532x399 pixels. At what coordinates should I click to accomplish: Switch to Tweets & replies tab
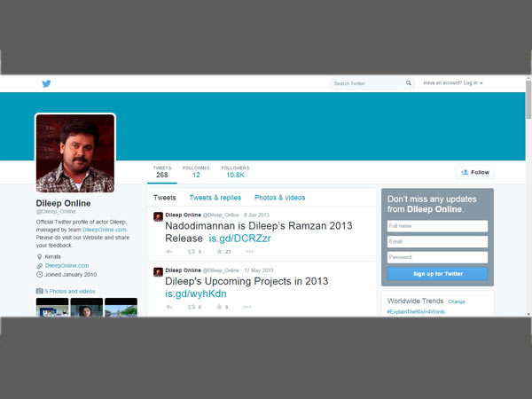click(x=215, y=198)
